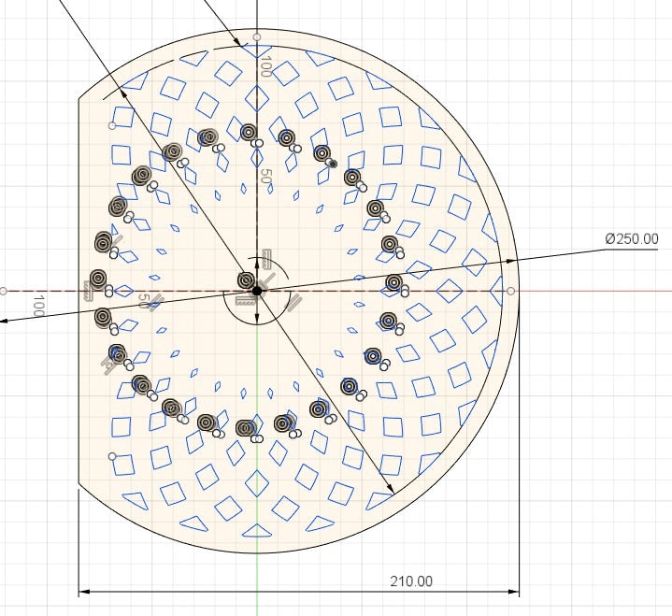Select the white sketch point in the lower-left area
672x616 pixels.
pos(113,455)
